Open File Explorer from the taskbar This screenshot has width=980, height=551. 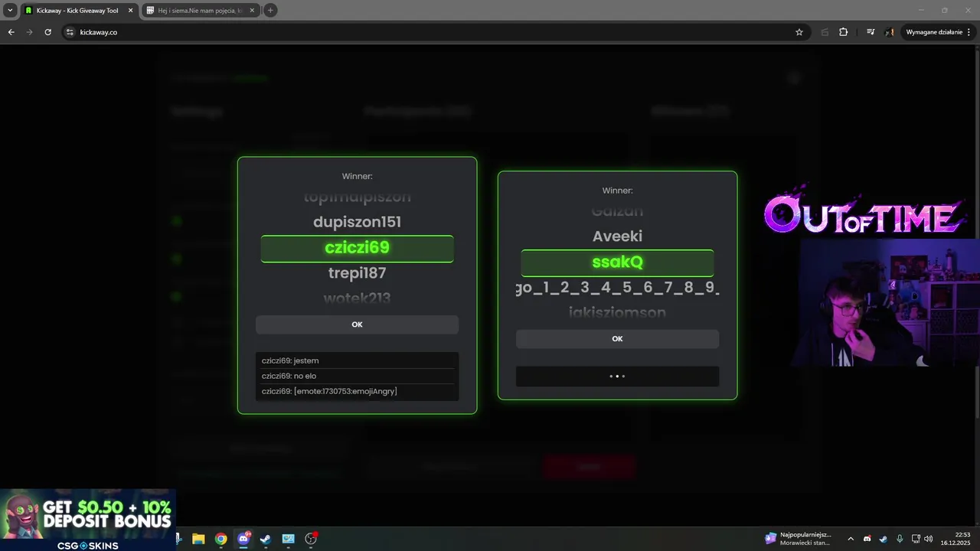(x=198, y=539)
